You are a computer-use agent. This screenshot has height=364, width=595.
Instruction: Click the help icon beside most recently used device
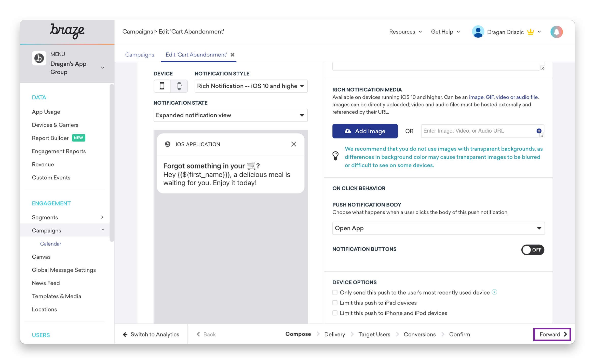click(x=494, y=292)
